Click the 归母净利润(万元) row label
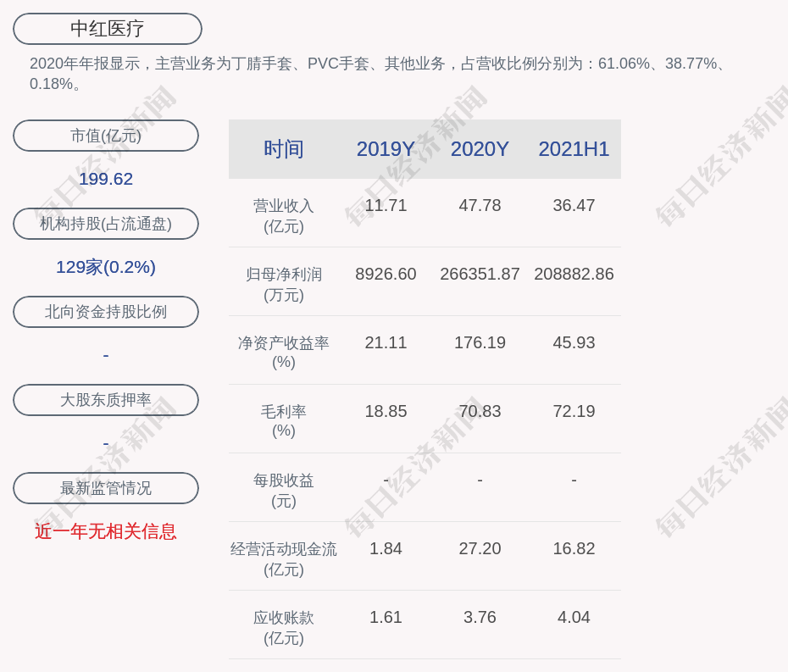The height and width of the screenshot is (672, 788). [284, 285]
